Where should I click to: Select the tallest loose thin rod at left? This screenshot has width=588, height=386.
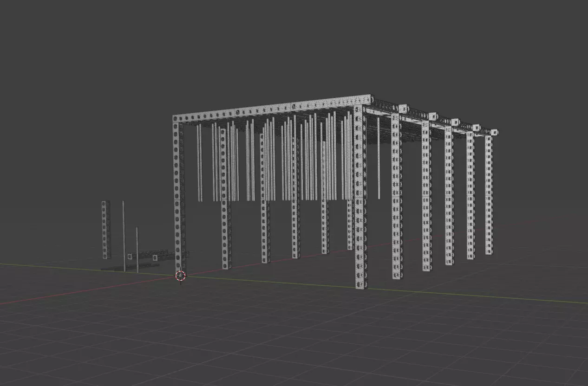tap(124, 236)
